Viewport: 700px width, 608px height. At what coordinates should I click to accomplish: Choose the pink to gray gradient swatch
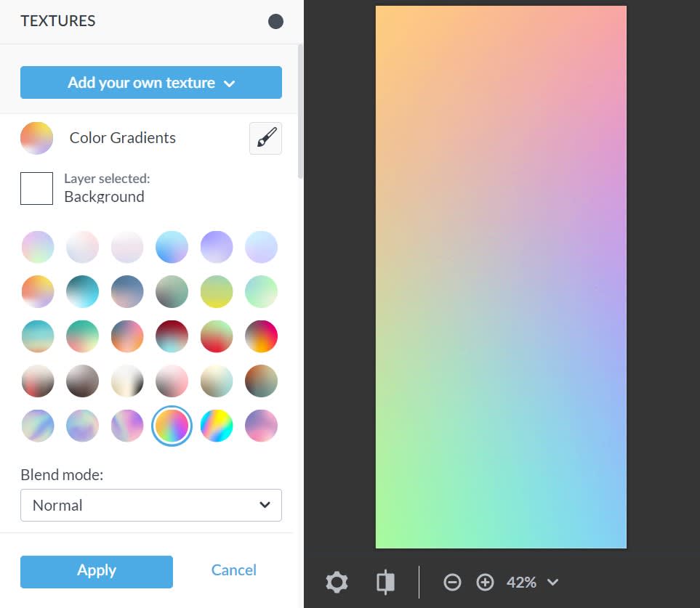coord(172,381)
